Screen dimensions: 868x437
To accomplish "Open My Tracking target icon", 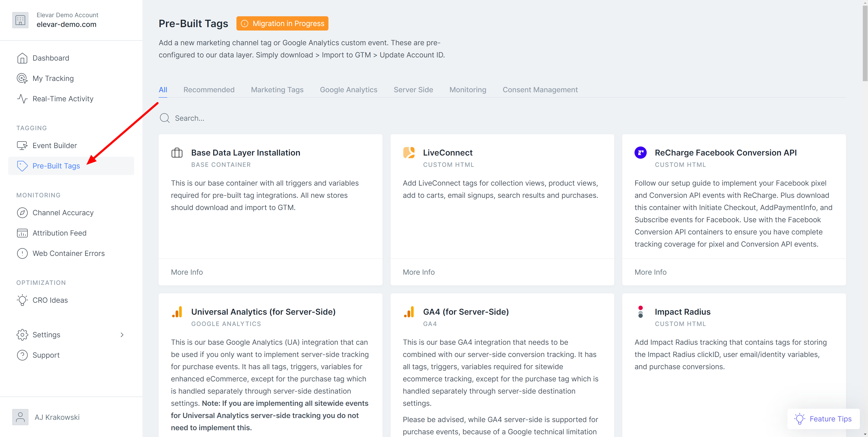I will point(22,78).
